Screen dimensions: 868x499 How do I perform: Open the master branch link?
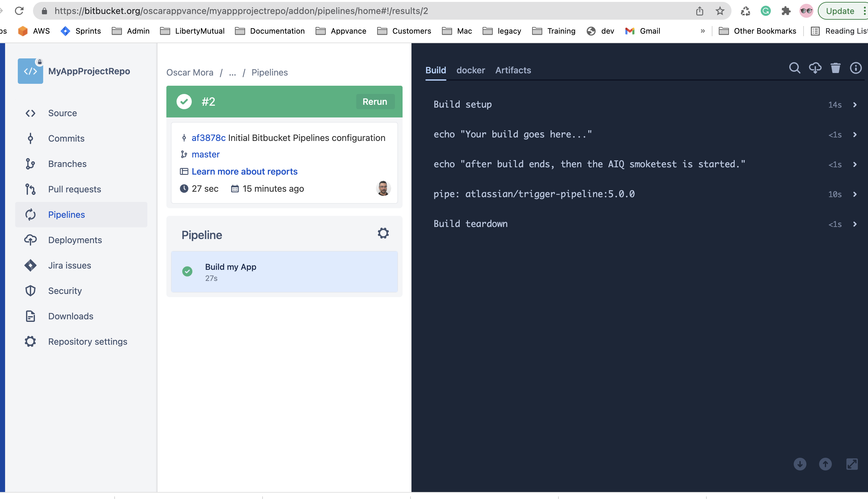pyautogui.click(x=206, y=155)
